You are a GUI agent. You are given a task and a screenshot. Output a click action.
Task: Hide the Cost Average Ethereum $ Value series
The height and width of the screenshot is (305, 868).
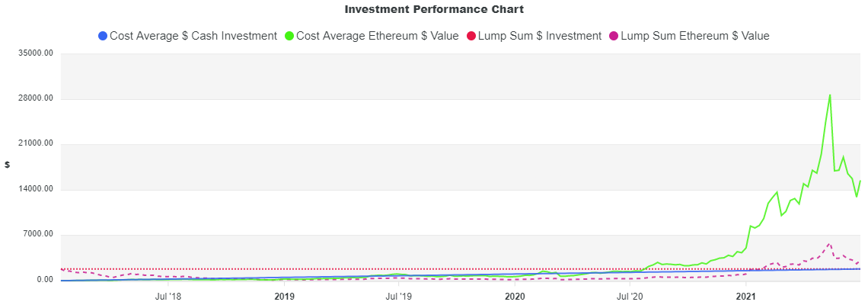pos(377,36)
